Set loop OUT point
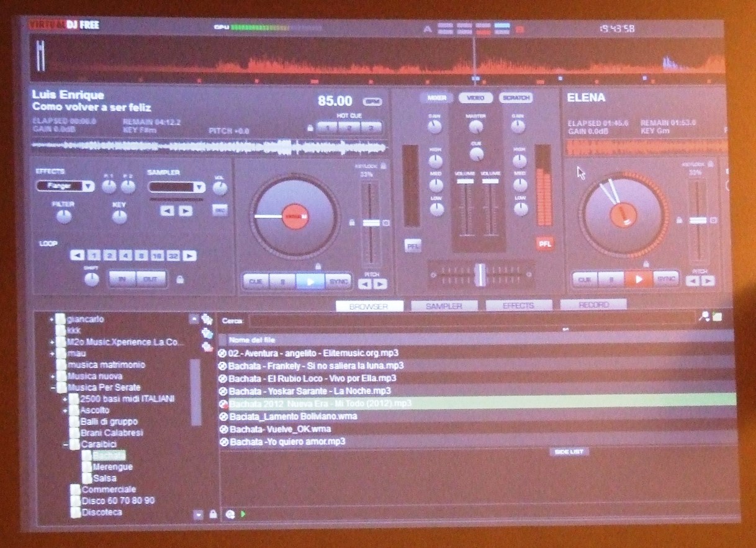The height and width of the screenshot is (548, 756). pos(151,279)
